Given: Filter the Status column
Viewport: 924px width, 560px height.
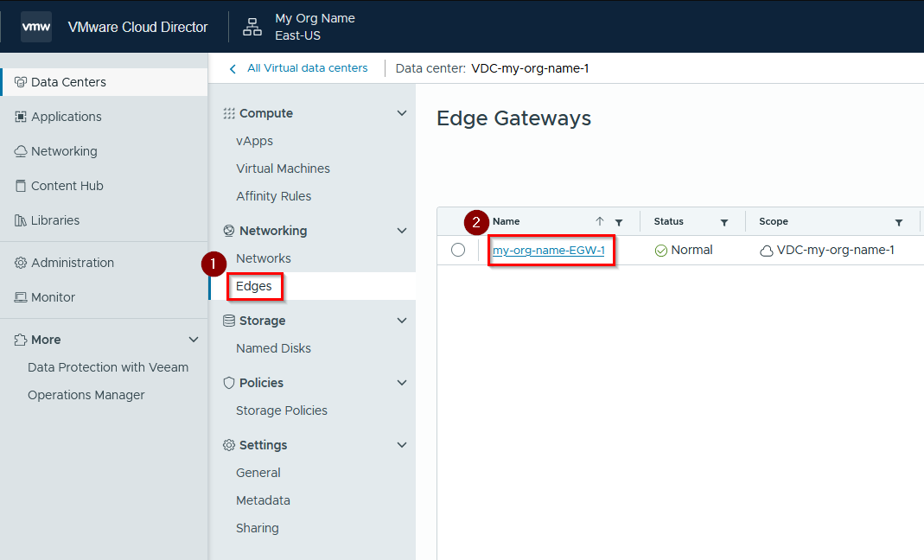Looking at the screenshot, I should click(x=724, y=222).
